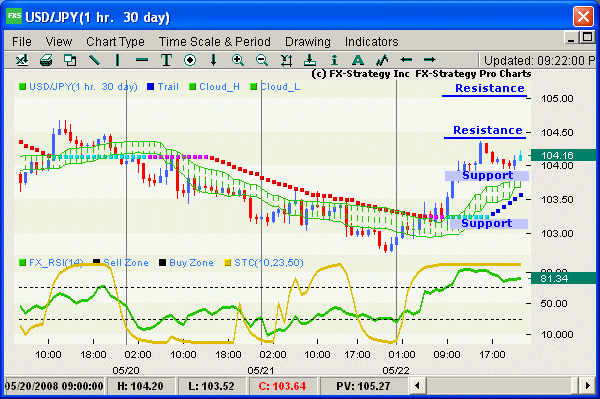Click the export to Excel icon
This screenshot has width=600, height=399.
click(22, 60)
